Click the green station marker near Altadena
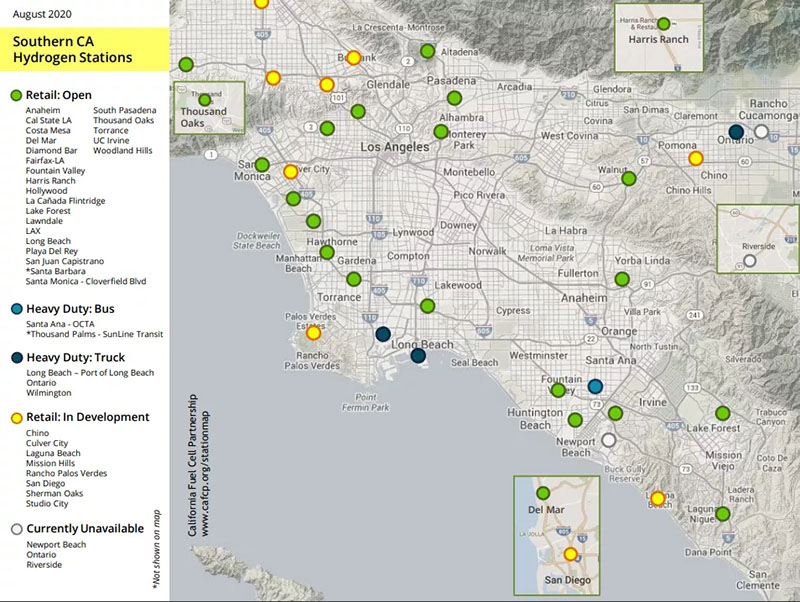The width and height of the screenshot is (800, 602). point(428,51)
